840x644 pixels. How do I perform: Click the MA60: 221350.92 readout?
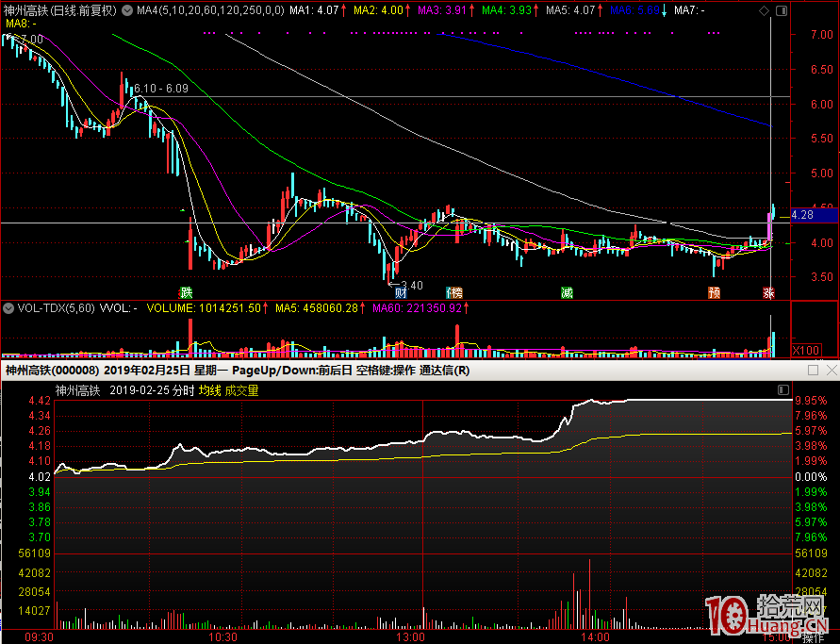click(417, 308)
